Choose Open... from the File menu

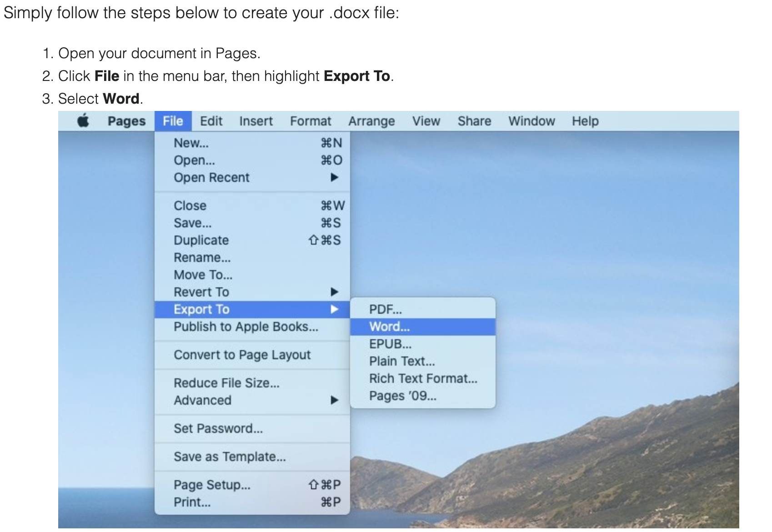252,160
